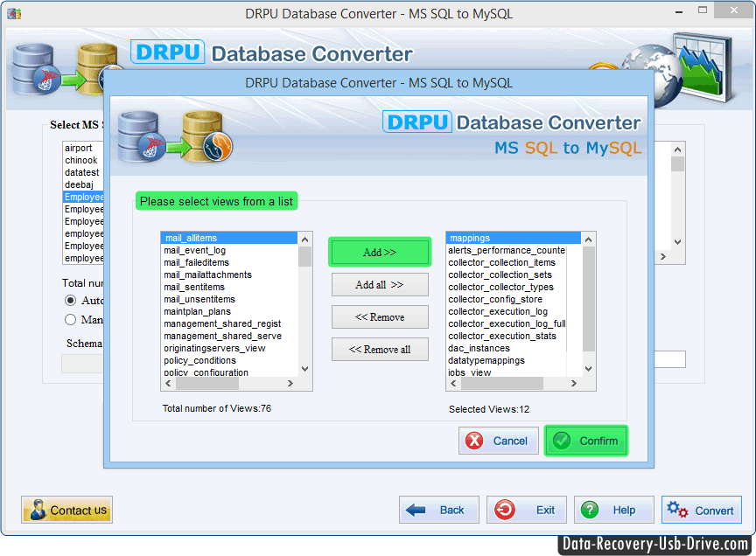Viewport: 756px width, 556px height.
Task: Click the MS SQL database icon in dialog
Action: click(x=141, y=137)
